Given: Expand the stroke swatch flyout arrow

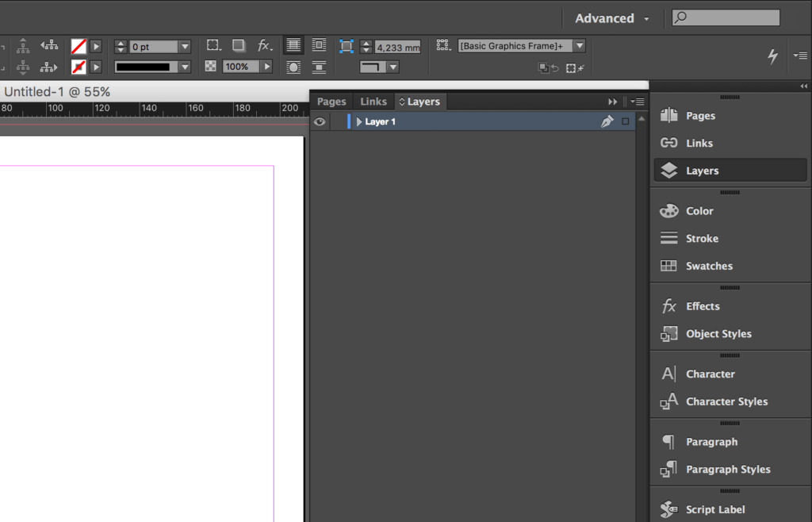Looking at the screenshot, I should (96, 67).
